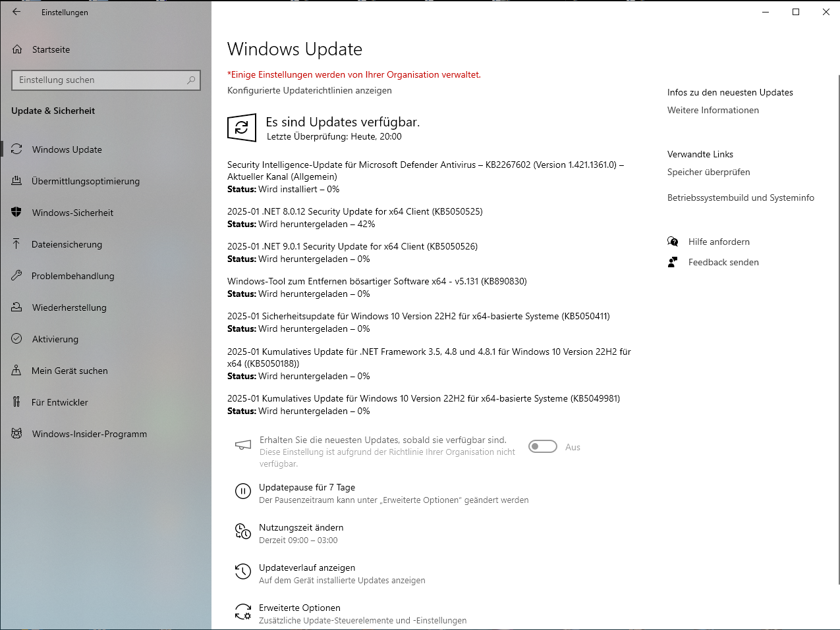Toggle the newest updates switch showing Aus

coord(543,447)
